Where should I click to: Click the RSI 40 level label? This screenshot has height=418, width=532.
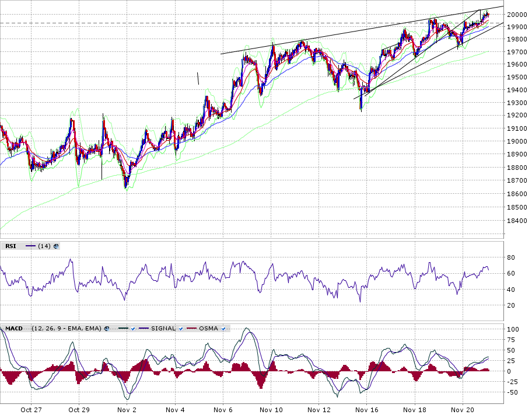(x=511, y=290)
